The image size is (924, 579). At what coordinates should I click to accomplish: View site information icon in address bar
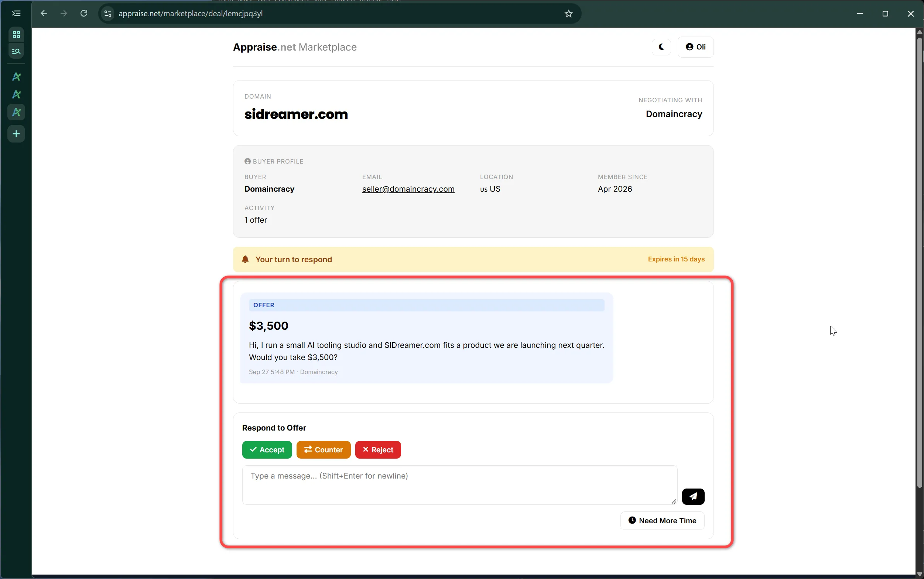coord(107,13)
